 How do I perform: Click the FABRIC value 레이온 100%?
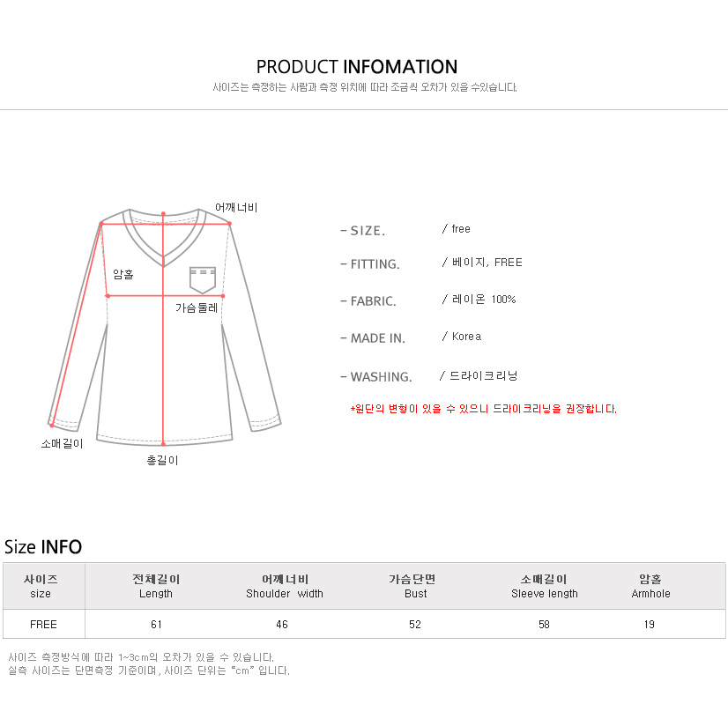(484, 300)
